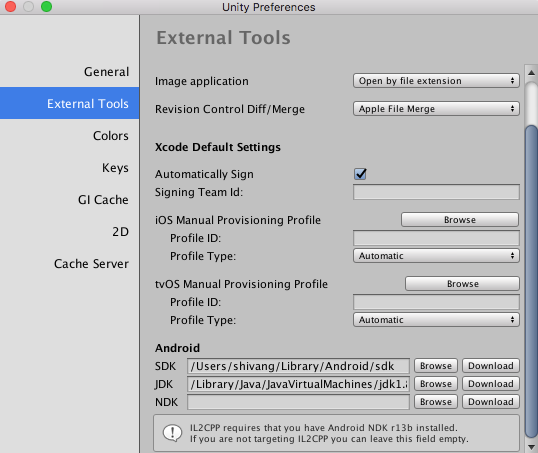The height and width of the screenshot is (453, 538).
Task: Click the JDK path field
Action: coord(298,384)
